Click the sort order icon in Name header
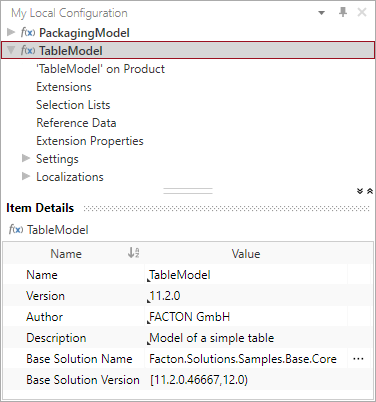The height and width of the screenshot is (402, 376). tap(133, 253)
